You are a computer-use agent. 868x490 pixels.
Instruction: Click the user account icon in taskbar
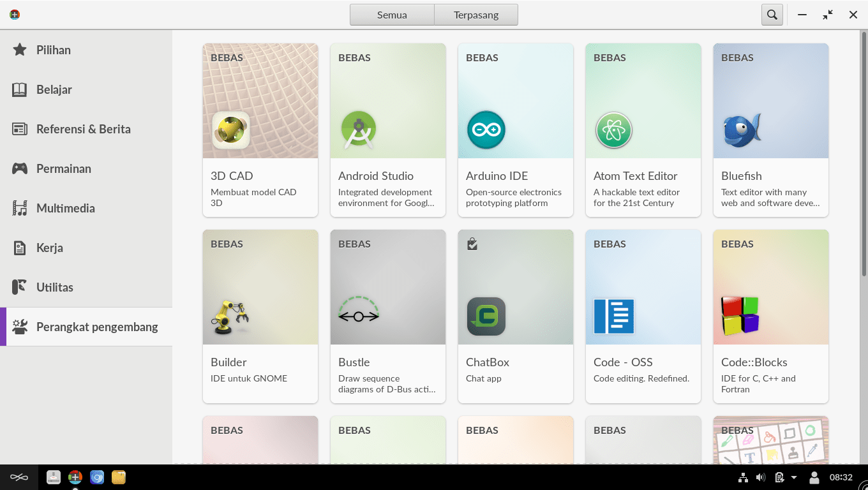click(814, 477)
